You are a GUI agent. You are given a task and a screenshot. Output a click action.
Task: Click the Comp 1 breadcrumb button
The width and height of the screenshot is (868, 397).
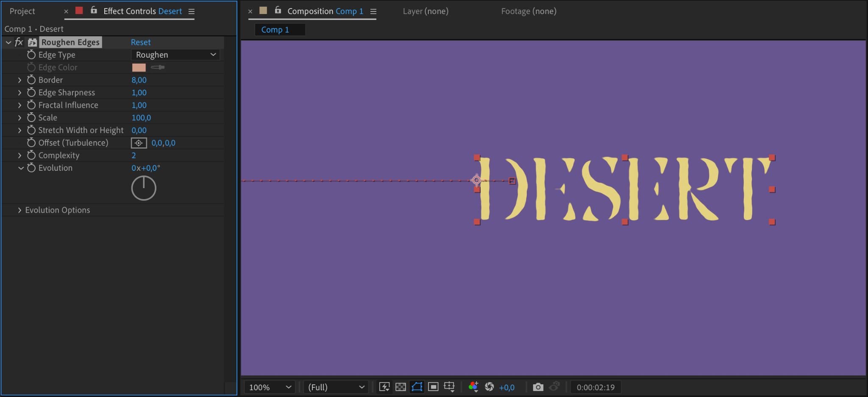pyautogui.click(x=275, y=30)
